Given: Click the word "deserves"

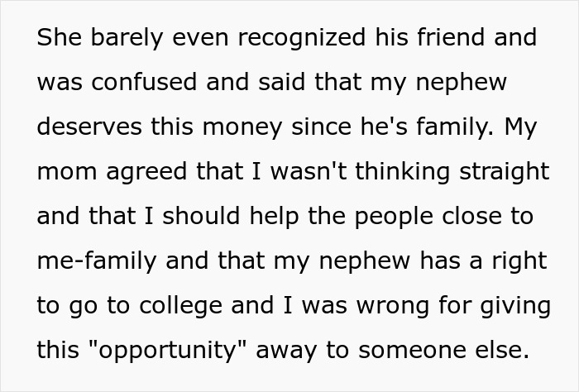Looking at the screenshot, I should (x=86, y=127).
